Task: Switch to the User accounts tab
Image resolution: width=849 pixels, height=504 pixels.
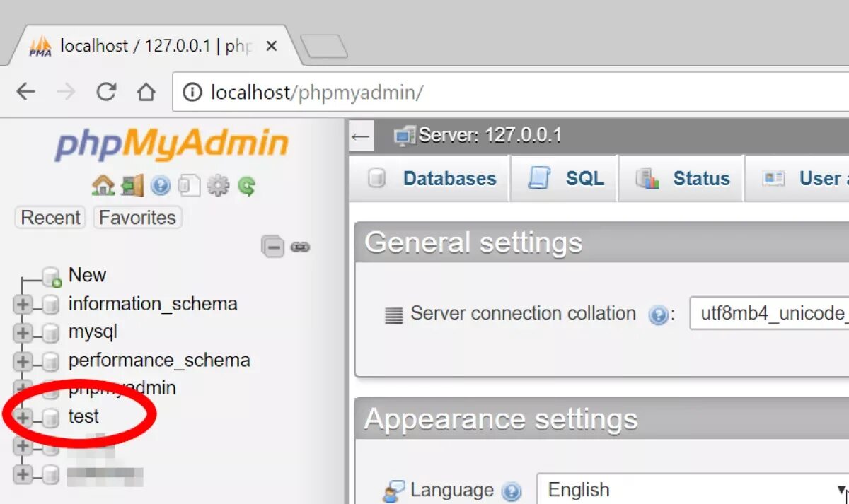Action: click(798, 178)
